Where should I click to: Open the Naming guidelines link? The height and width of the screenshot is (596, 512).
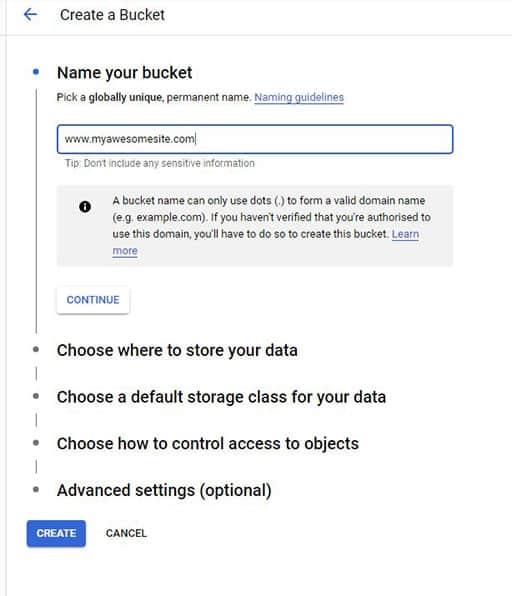point(299,97)
